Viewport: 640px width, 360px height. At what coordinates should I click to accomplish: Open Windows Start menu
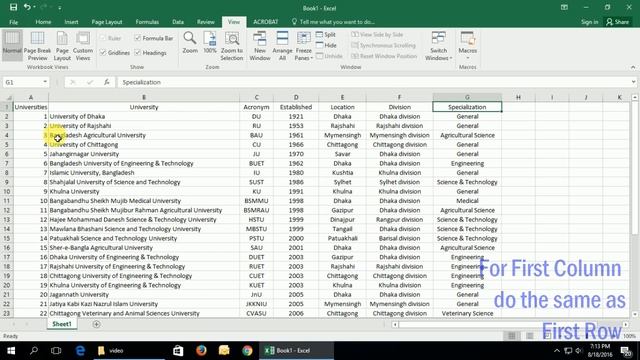(x=11, y=351)
